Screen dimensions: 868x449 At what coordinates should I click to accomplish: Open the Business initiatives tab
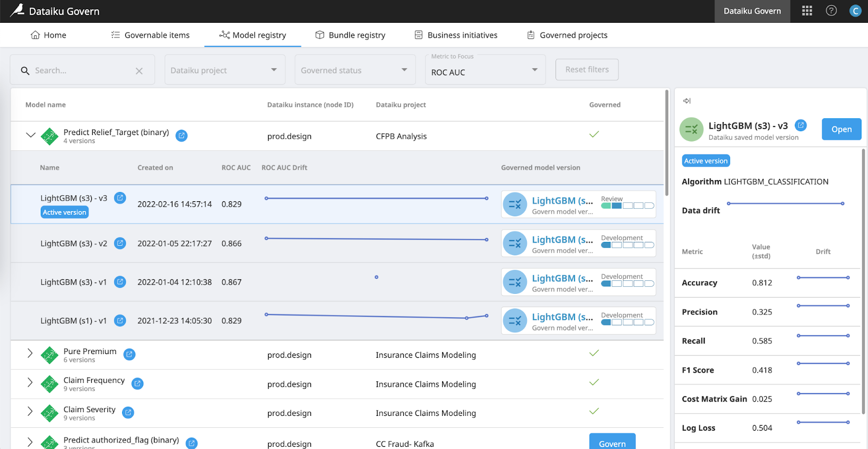[x=456, y=35]
